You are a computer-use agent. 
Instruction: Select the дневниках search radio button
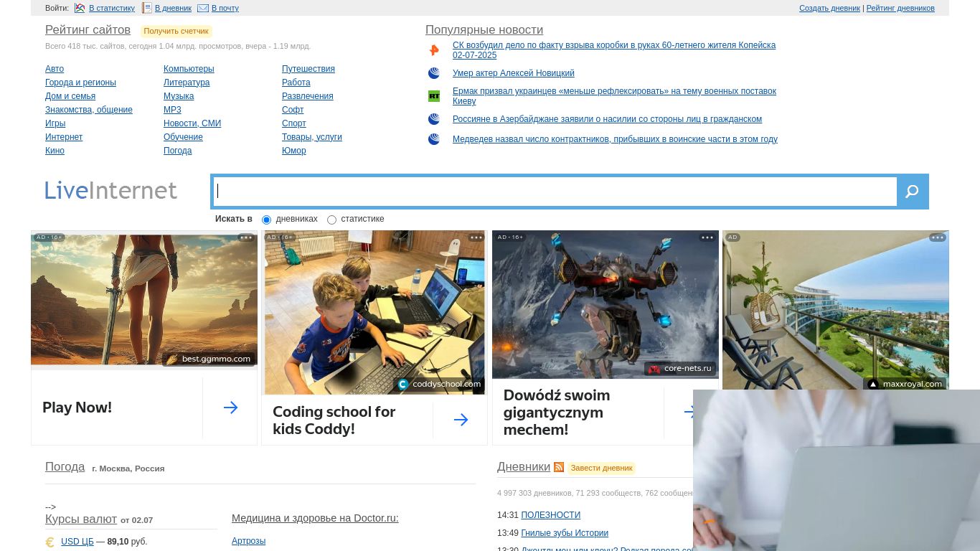[266, 220]
